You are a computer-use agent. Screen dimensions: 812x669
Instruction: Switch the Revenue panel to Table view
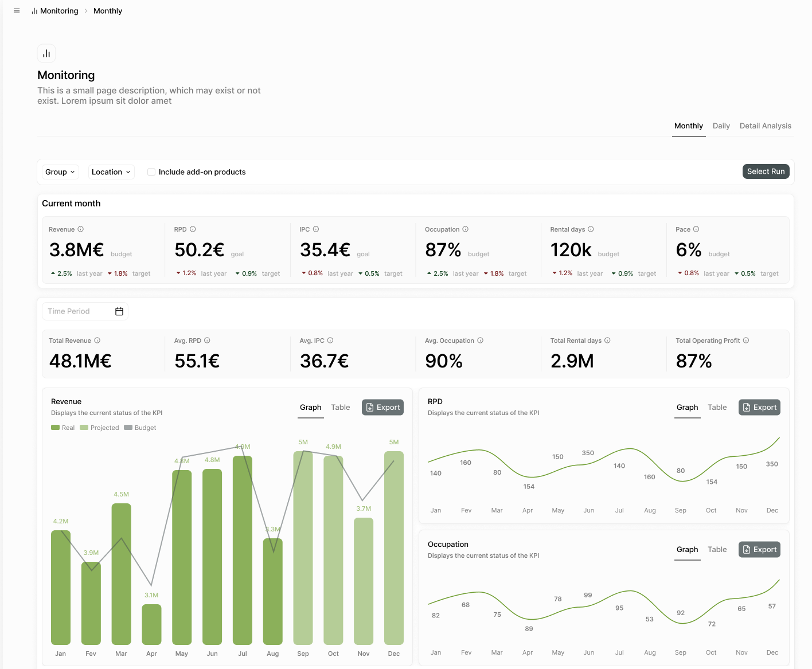click(x=340, y=407)
